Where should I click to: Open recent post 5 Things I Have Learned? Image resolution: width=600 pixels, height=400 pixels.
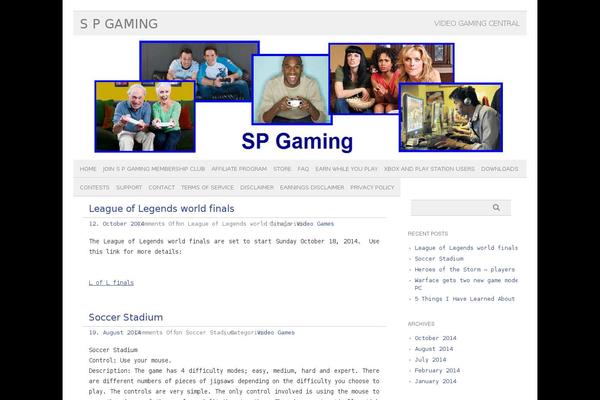point(465,299)
